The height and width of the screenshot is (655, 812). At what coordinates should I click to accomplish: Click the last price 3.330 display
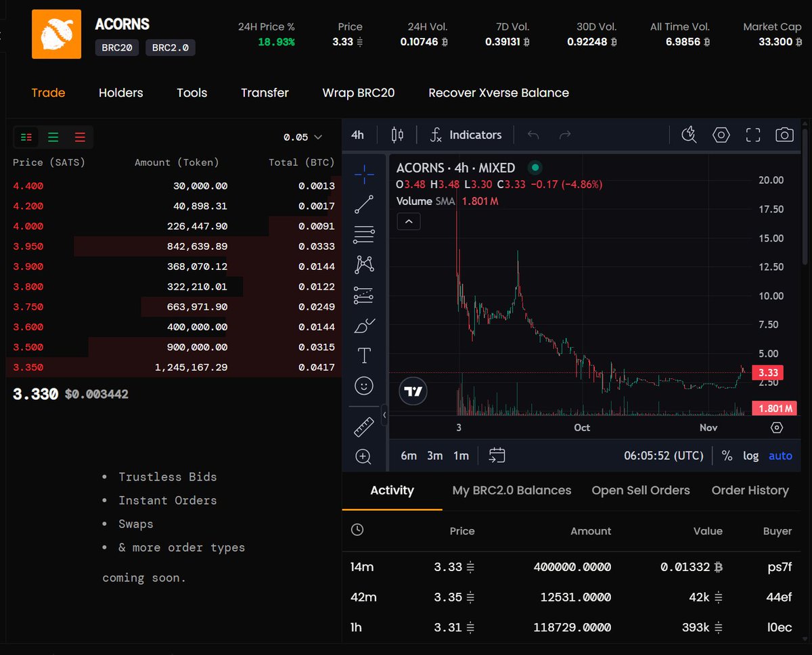click(36, 394)
